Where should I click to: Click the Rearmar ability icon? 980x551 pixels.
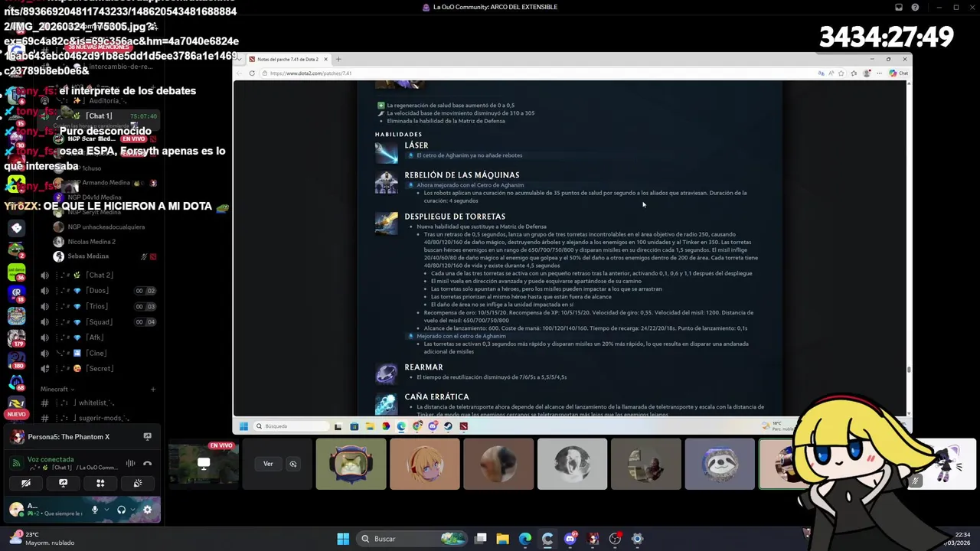point(387,373)
